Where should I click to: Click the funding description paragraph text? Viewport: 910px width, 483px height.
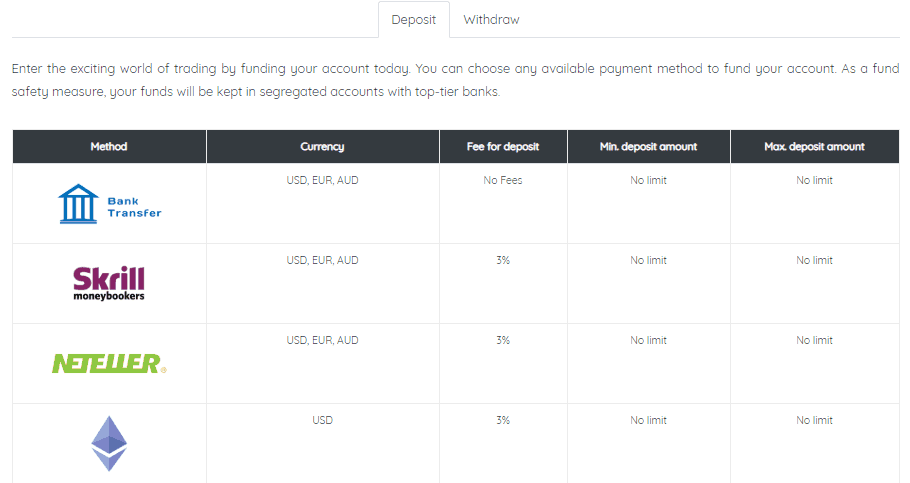[x=456, y=80]
